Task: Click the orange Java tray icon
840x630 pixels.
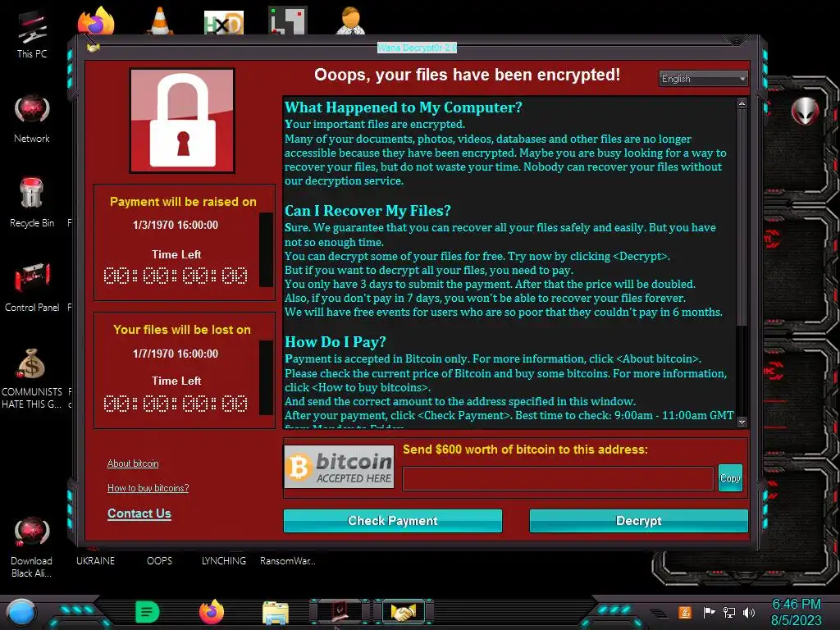Action: pos(685,612)
